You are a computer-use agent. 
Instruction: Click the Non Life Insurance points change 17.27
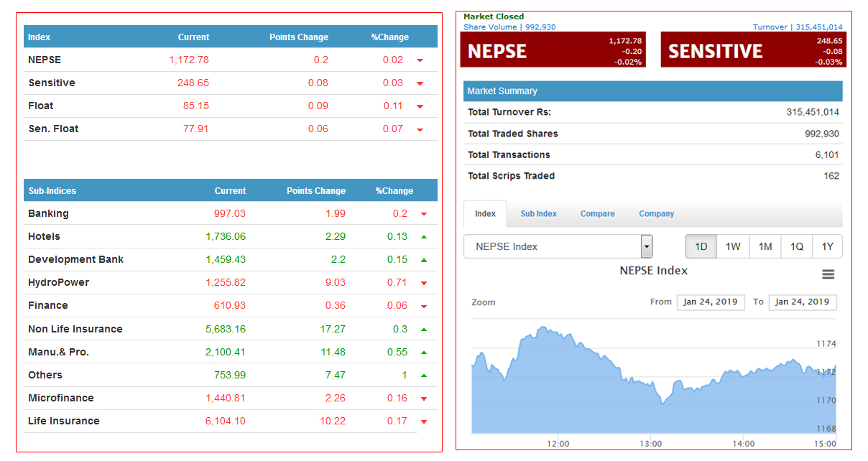pos(333,329)
